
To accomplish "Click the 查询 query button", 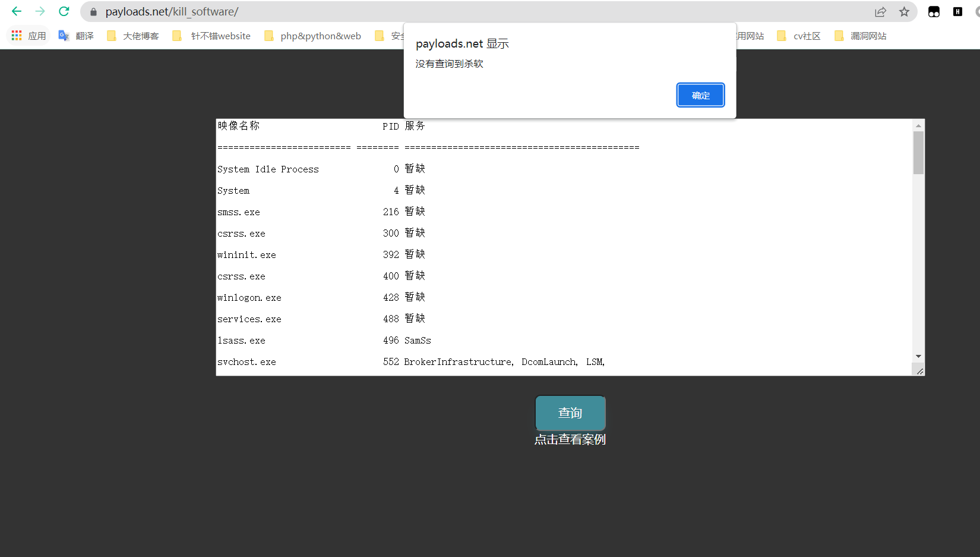I will [570, 413].
